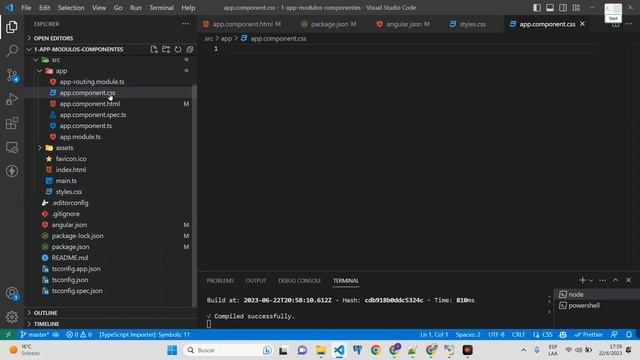The width and height of the screenshot is (640, 360).
Task: Open Source Control view
Action: (x=12, y=75)
